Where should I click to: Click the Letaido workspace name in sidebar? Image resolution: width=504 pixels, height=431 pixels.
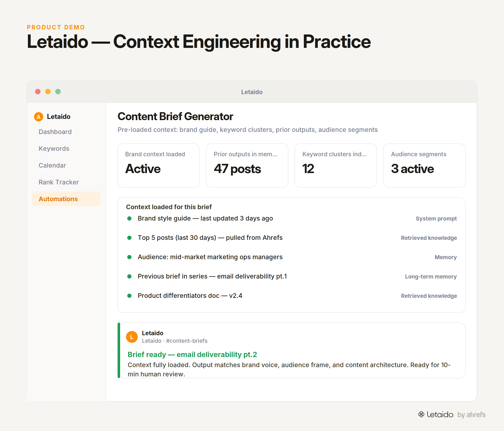[x=59, y=117]
